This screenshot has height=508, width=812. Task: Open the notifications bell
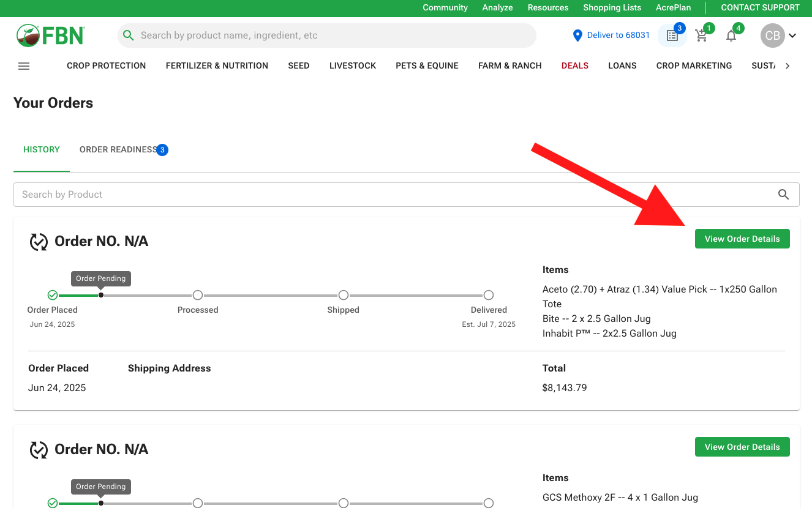pyautogui.click(x=731, y=35)
